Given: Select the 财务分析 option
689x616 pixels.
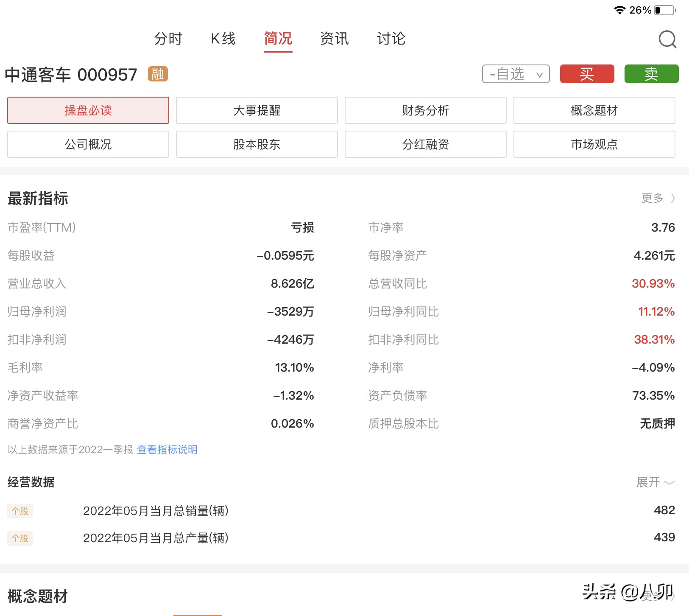Looking at the screenshot, I should 425,110.
